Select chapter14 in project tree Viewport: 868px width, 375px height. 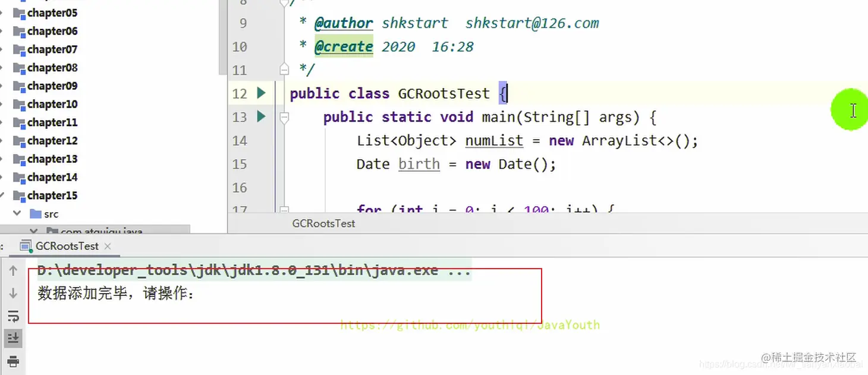(52, 177)
